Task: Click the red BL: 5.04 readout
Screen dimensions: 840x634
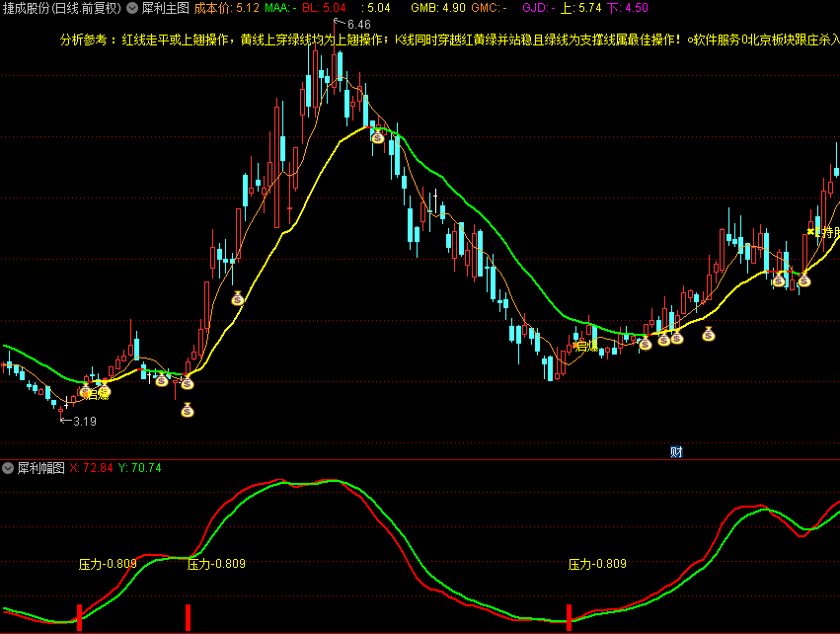Action: 324,8
